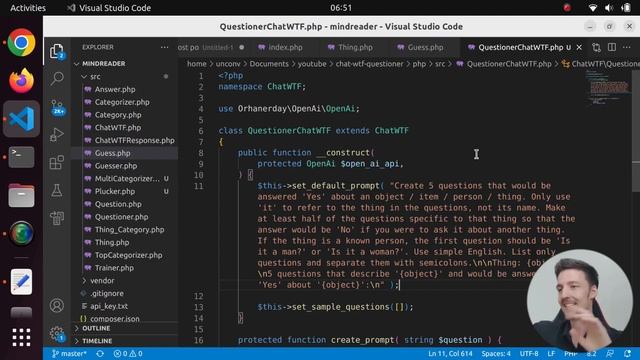Open api_key.txt file
The height and width of the screenshot is (360, 640).
click(109, 306)
